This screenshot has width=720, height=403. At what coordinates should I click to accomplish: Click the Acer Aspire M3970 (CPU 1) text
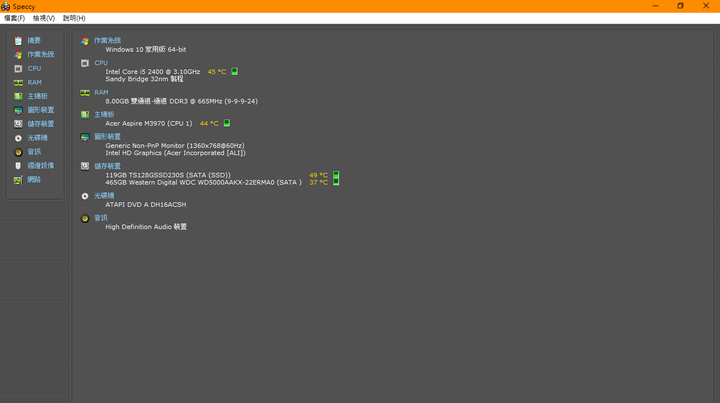[x=149, y=123]
